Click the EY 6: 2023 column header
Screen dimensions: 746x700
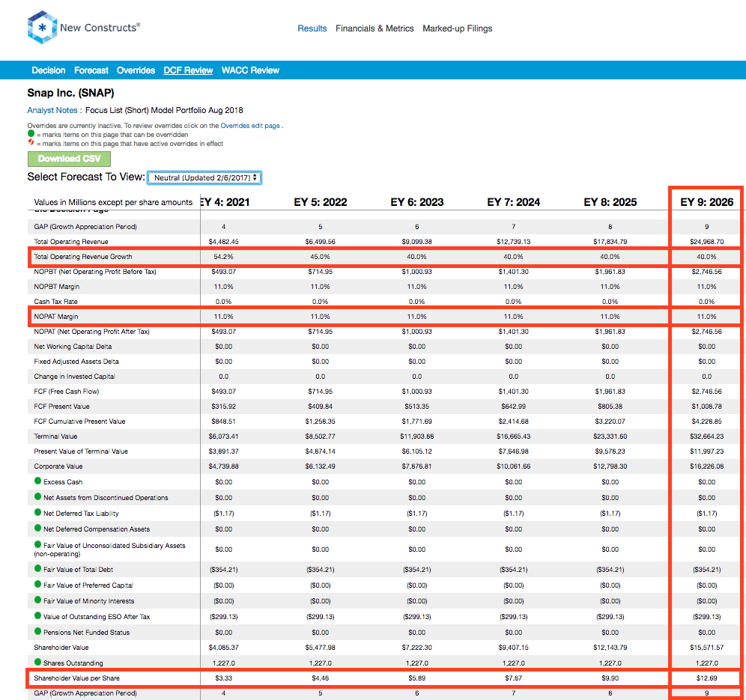point(416,202)
